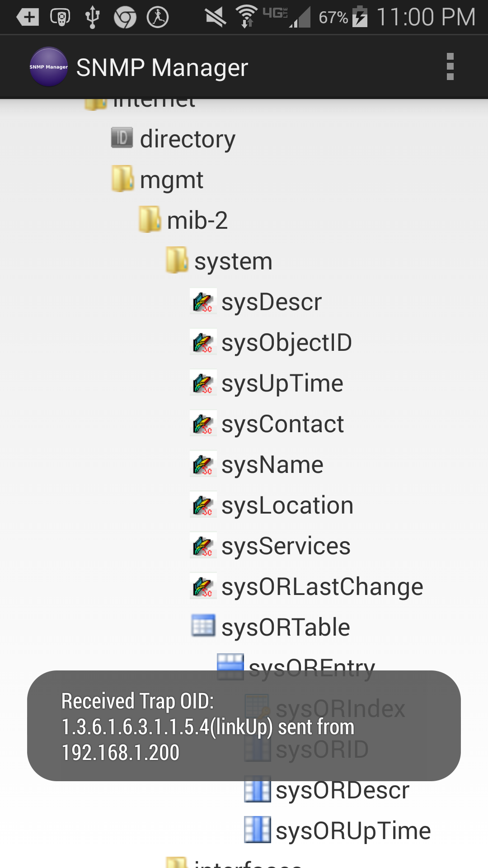Screen dimensions: 488x868
Task: Select the sysObjectID tree item
Action: pyautogui.click(x=286, y=343)
